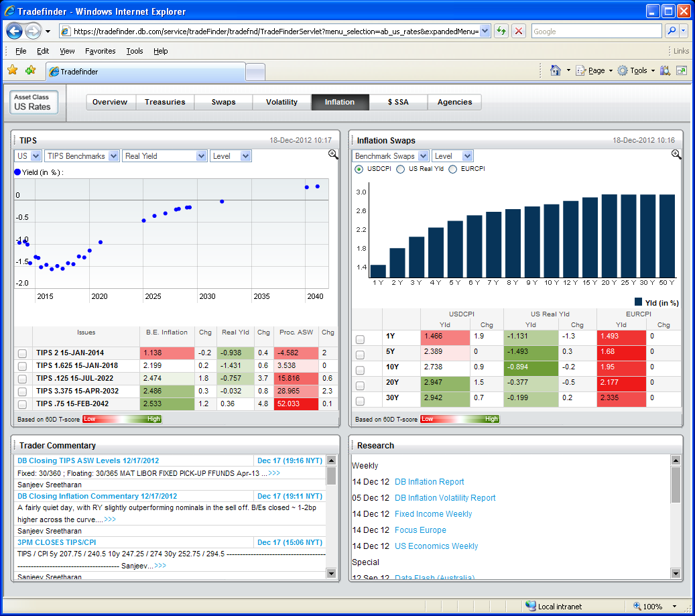Click the browser Back arrow button
The width and height of the screenshot is (695, 616).
click(15, 32)
